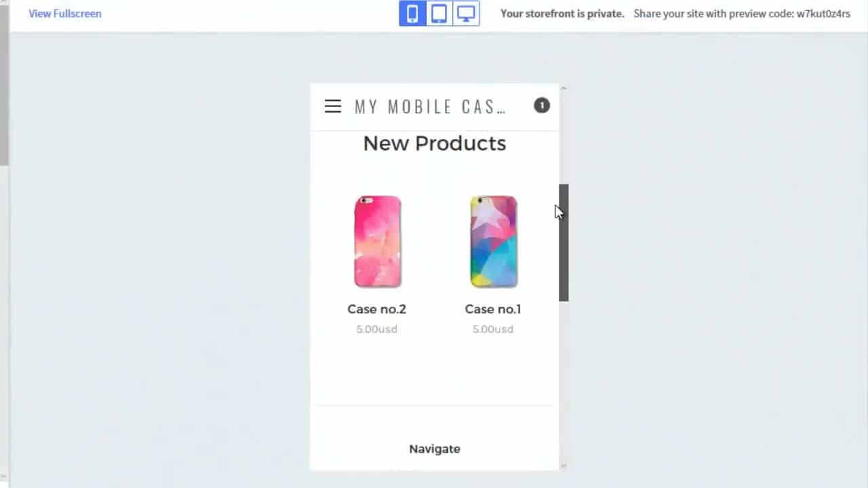Click the preview scrollbar down arrow

(564, 466)
